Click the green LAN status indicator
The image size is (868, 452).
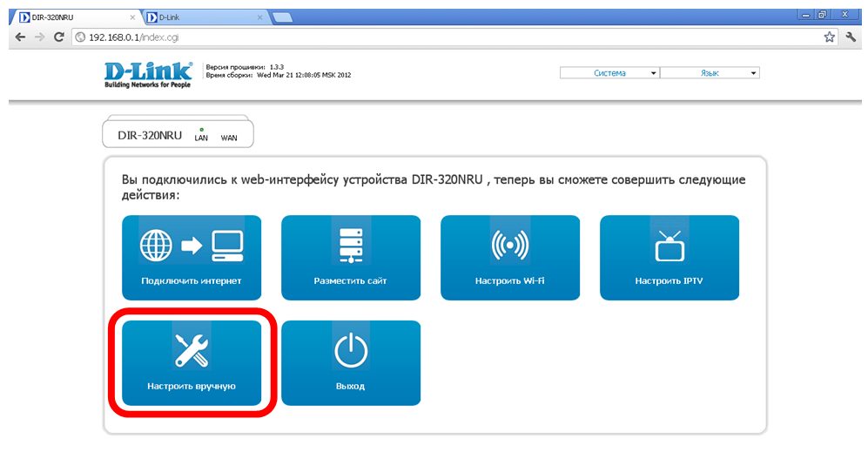pos(201,130)
